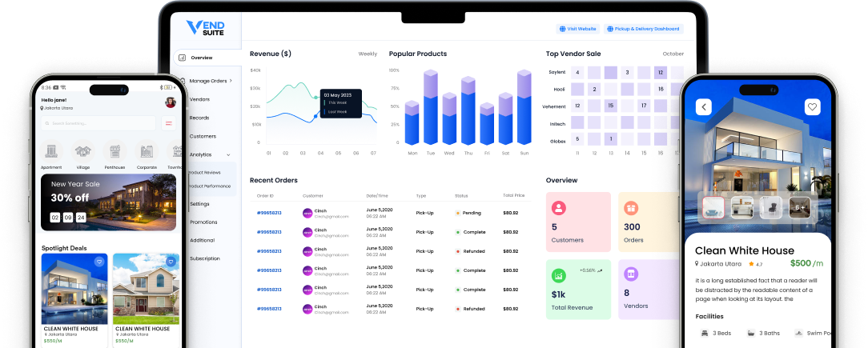Tap the back arrow on property screen
The width and height of the screenshot is (868, 348).
pyautogui.click(x=703, y=106)
